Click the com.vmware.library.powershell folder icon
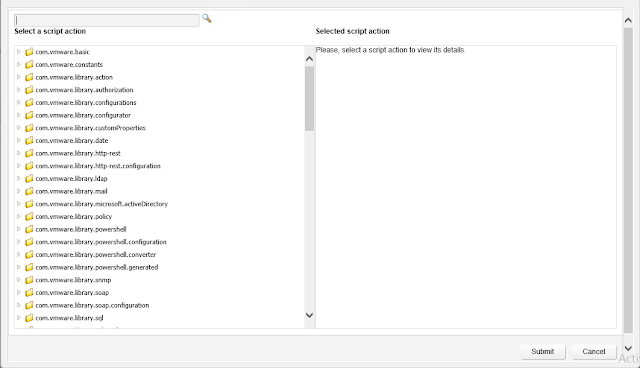The image size is (640, 368). pos(29,229)
